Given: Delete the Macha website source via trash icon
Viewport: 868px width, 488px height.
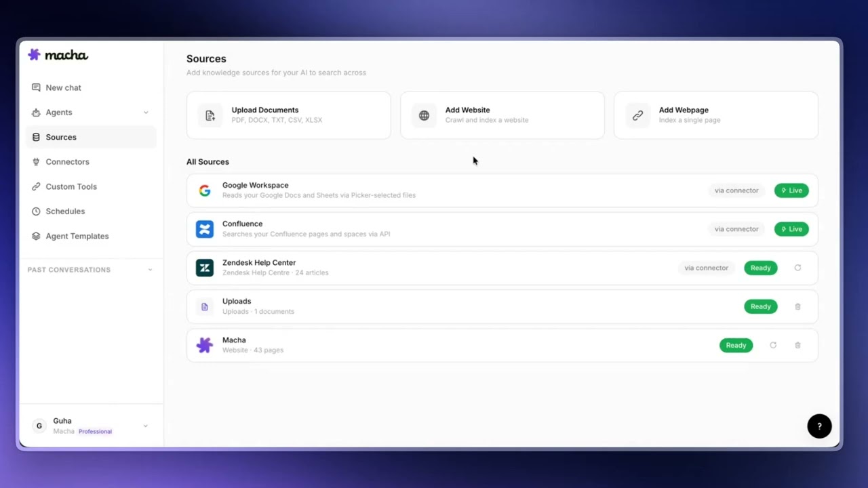Looking at the screenshot, I should 797,346.
